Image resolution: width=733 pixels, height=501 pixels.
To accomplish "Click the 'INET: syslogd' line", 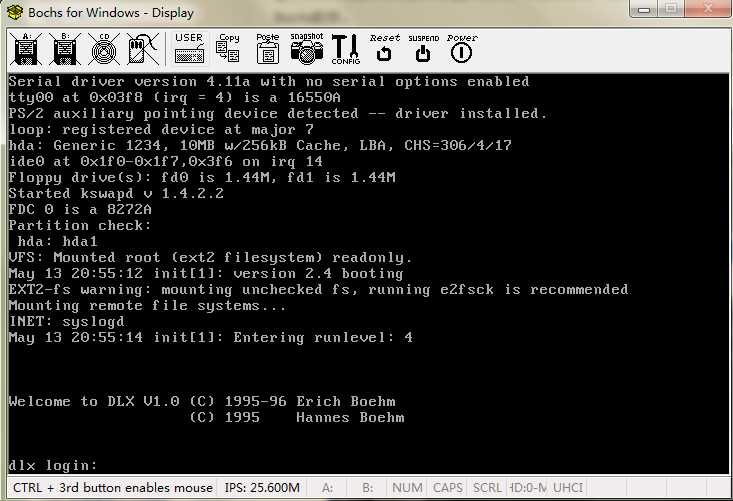I will coord(66,322).
